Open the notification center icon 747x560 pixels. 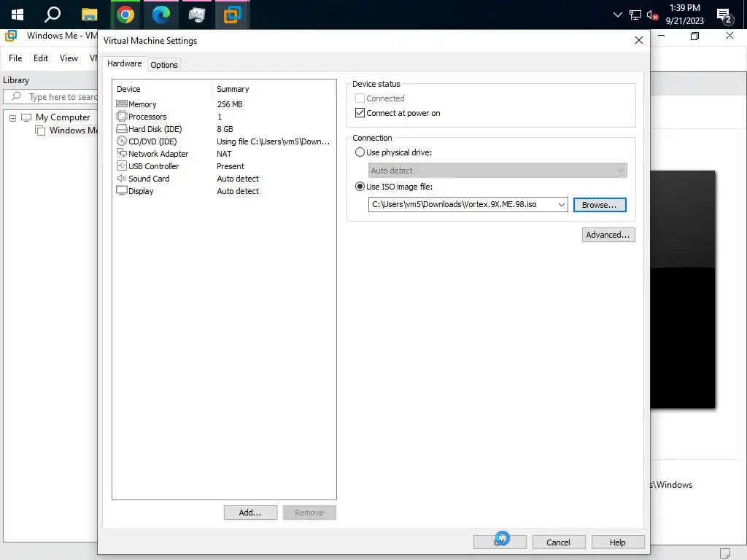pos(724,16)
